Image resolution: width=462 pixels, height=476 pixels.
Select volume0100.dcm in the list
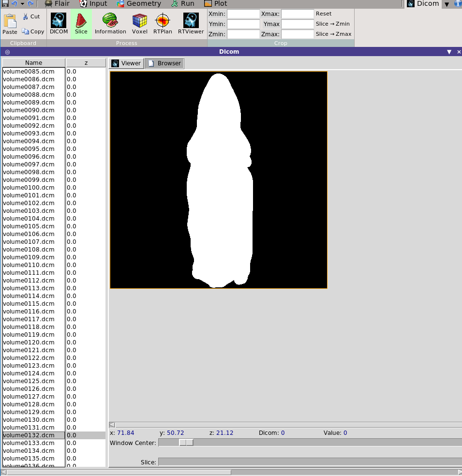34,188
